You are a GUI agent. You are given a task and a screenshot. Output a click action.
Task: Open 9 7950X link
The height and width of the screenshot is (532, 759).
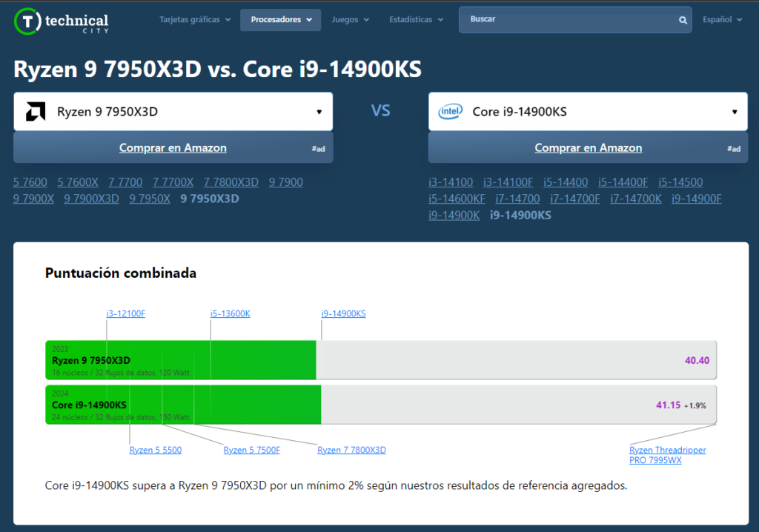(150, 199)
